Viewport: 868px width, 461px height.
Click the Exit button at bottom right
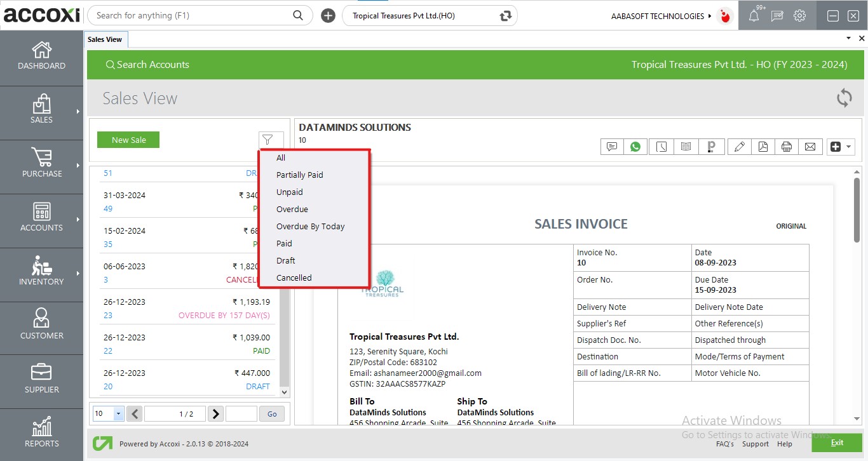[x=837, y=443]
